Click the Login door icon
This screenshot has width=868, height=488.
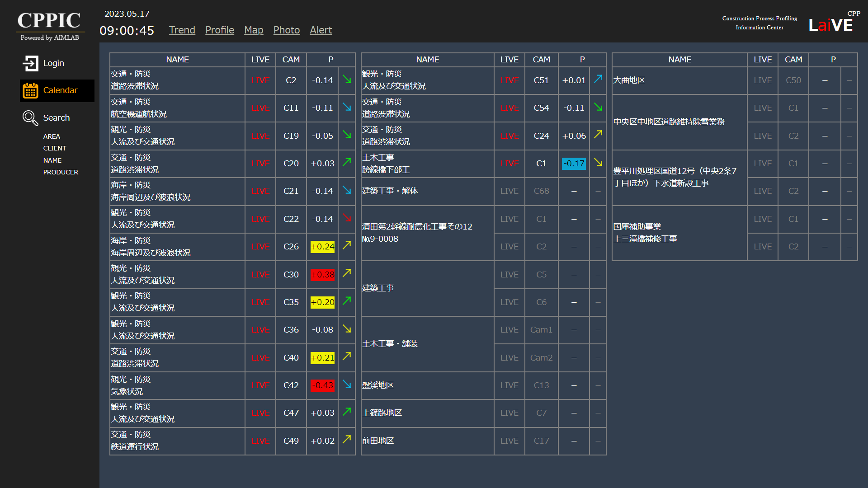(x=30, y=63)
